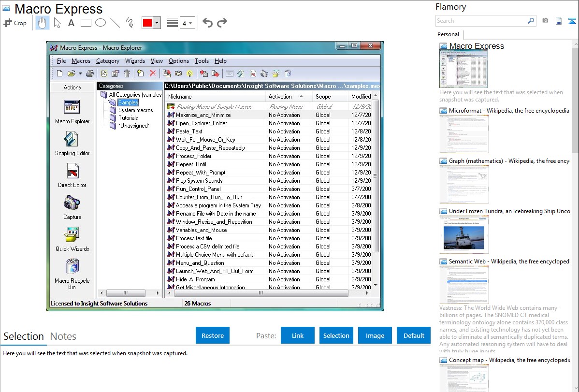Open the Macro Recycle Bin
579x392 pixels.
pos(72,274)
